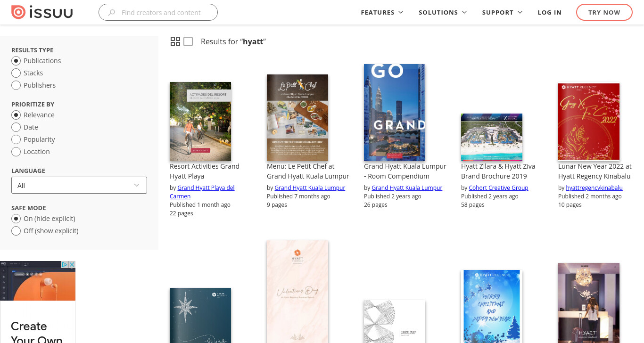Close the ad with X icon

tap(72, 265)
